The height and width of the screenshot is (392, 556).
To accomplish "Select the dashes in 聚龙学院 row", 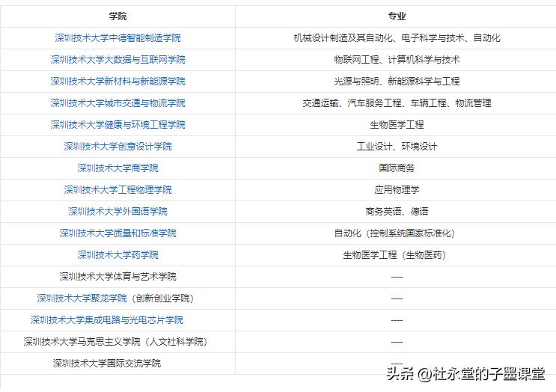I will click(397, 298).
